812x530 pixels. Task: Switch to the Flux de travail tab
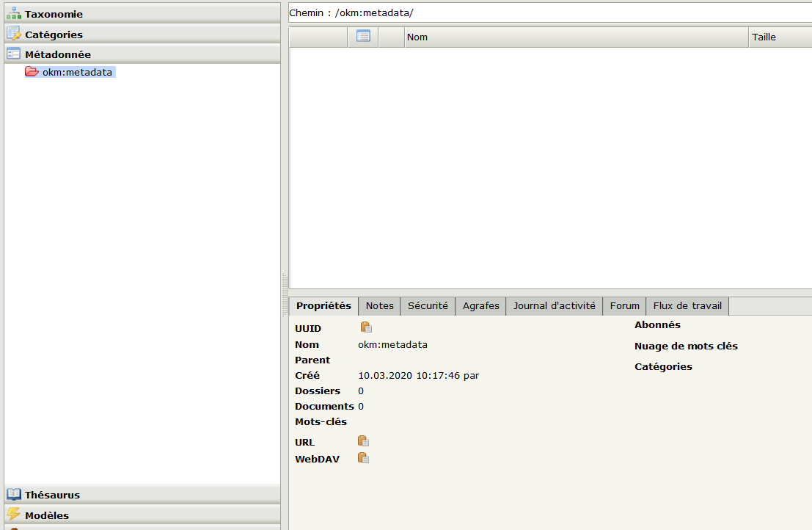click(687, 306)
